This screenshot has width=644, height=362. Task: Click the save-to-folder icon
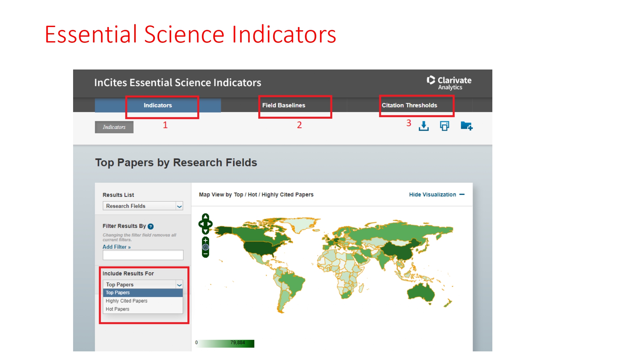(x=466, y=126)
